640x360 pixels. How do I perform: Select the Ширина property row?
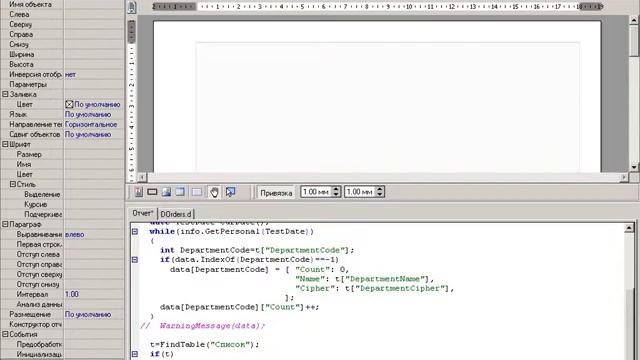(62, 54)
